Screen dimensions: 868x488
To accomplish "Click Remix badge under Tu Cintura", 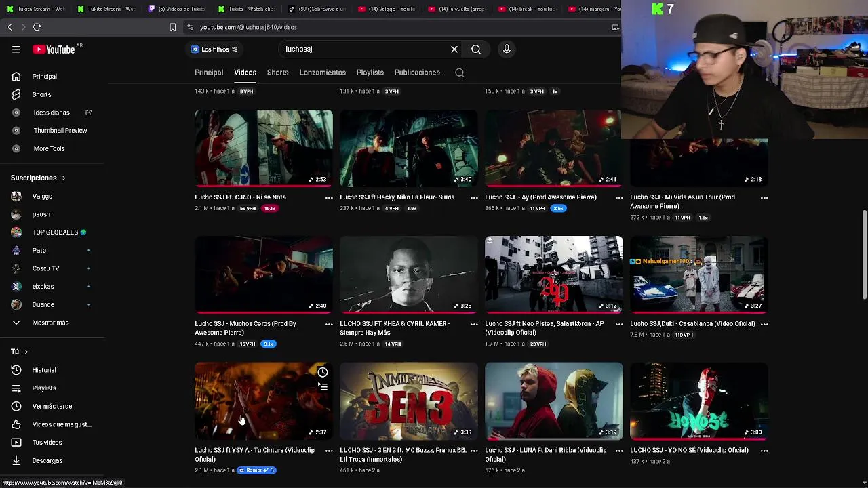I will click(x=256, y=470).
